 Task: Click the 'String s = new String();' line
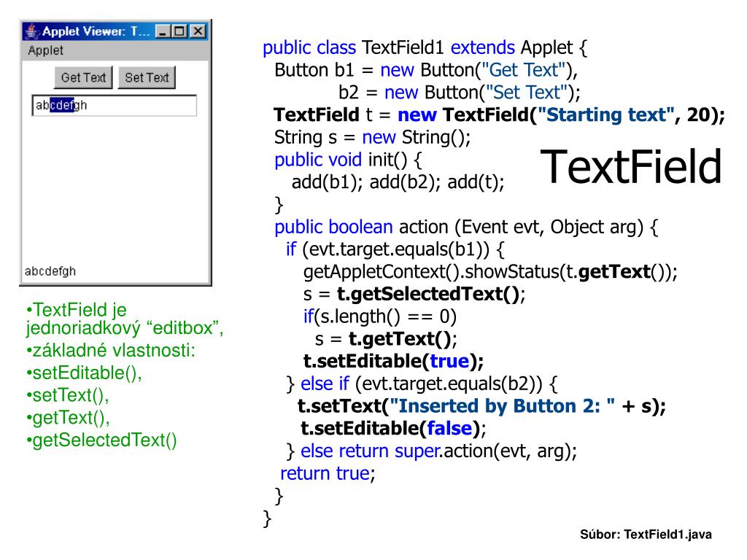click(x=372, y=137)
